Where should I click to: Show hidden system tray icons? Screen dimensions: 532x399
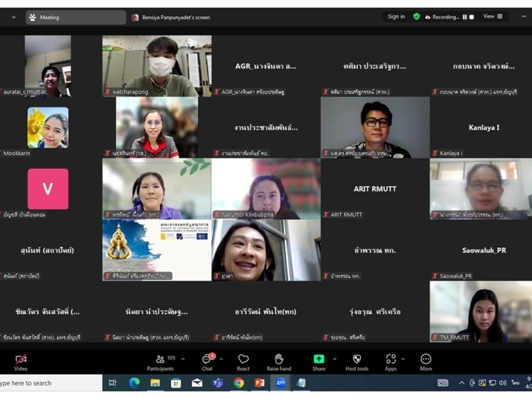point(462,383)
